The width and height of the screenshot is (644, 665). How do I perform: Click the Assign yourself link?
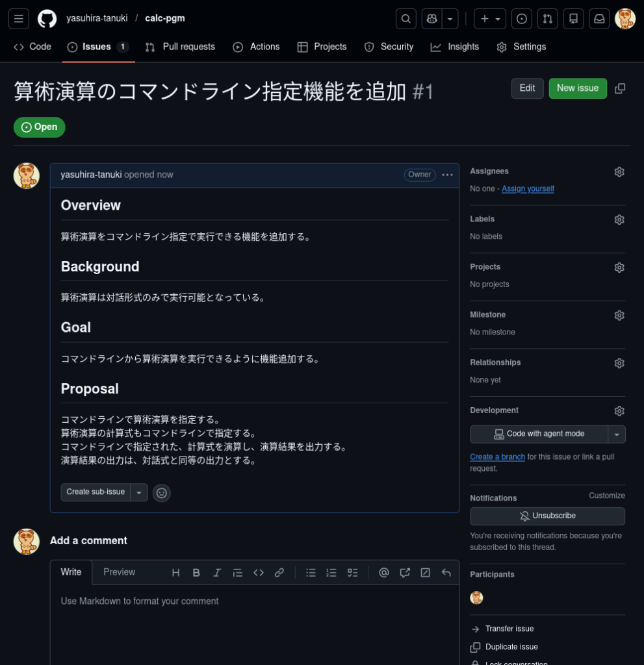[528, 189]
